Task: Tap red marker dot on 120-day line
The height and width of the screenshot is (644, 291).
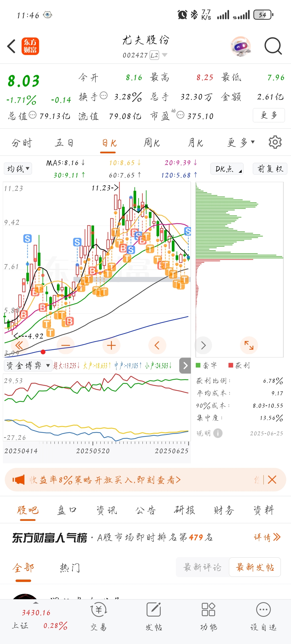Action: tap(43, 352)
